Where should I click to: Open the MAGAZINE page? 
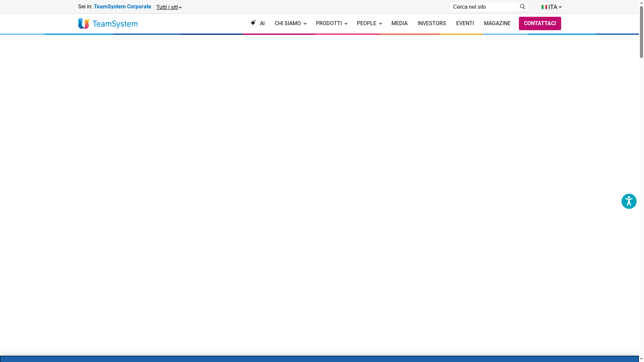(x=497, y=23)
